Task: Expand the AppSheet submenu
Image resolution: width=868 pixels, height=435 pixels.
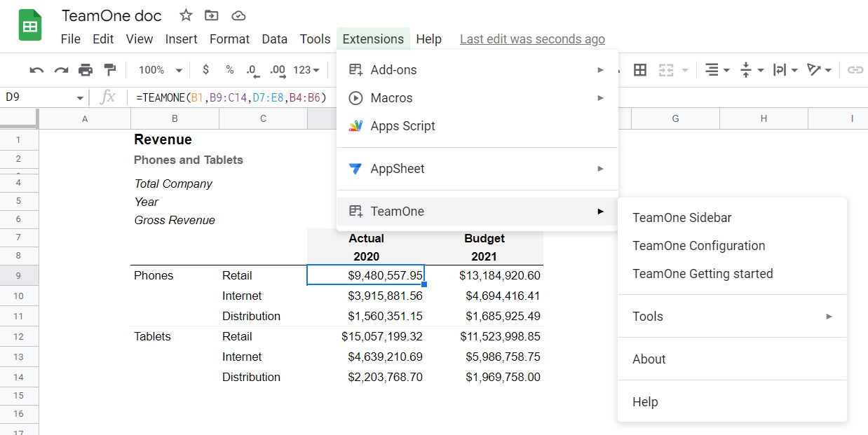Action: pyautogui.click(x=477, y=169)
